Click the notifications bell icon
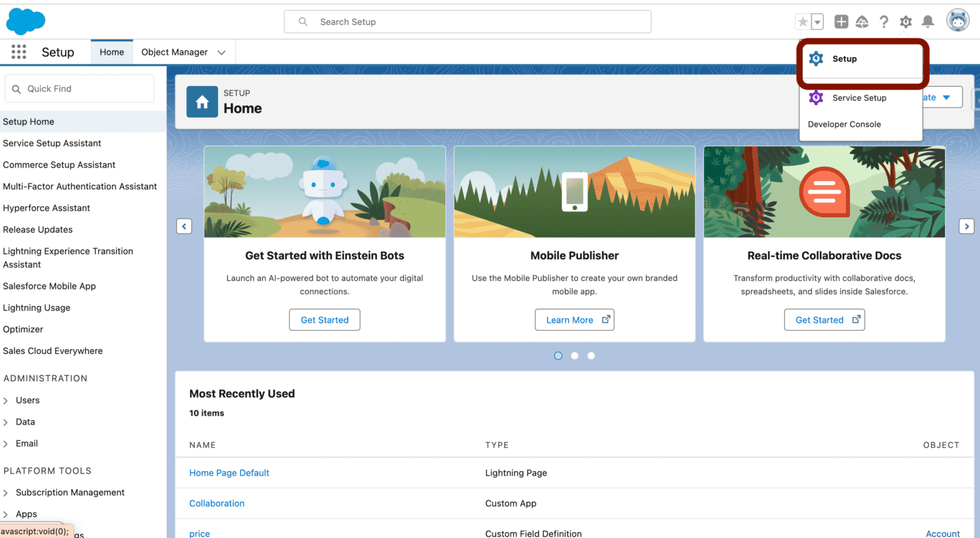The height and width of the screenshot is (538, 980). (928, 21)
